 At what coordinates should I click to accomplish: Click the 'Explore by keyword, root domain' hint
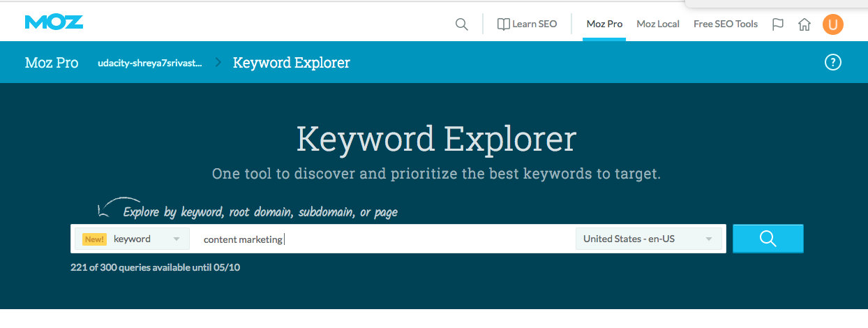tap(260, 211)
